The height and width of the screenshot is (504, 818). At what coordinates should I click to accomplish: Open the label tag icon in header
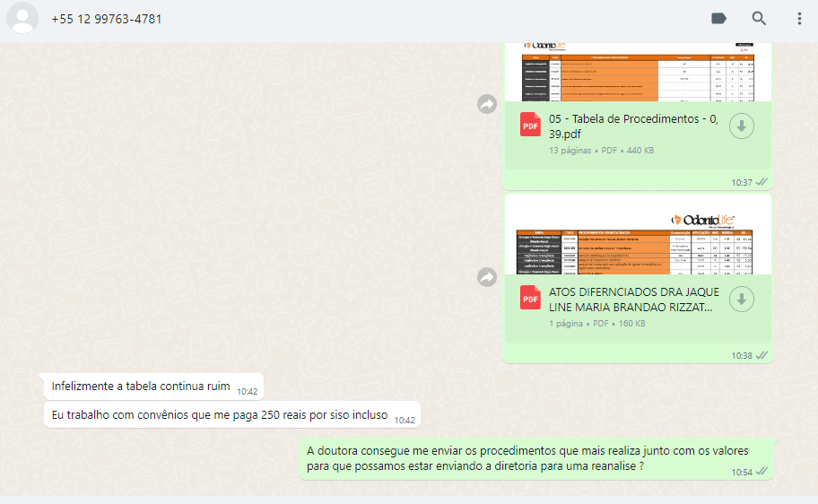(718, 19)
